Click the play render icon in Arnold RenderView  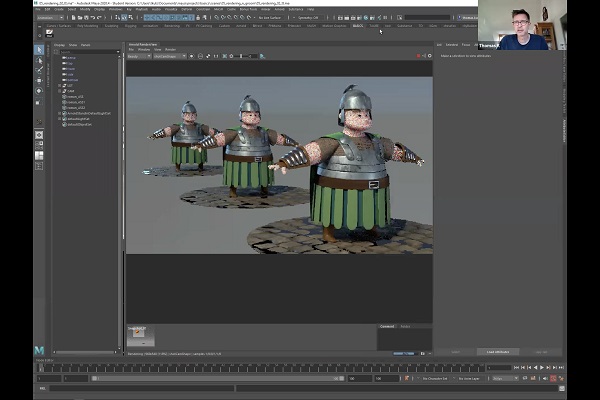tap(424, 56)
